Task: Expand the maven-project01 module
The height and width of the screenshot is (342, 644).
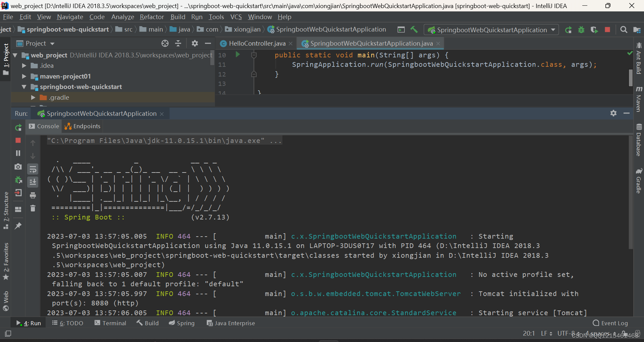Action: [24, 77]
